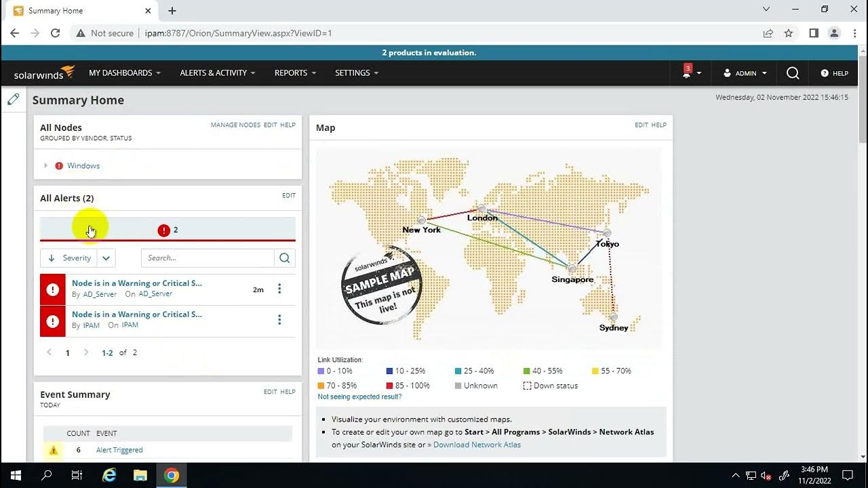Go to previous page in All Alerts
The image size is (868, 488).
point(49,352)
